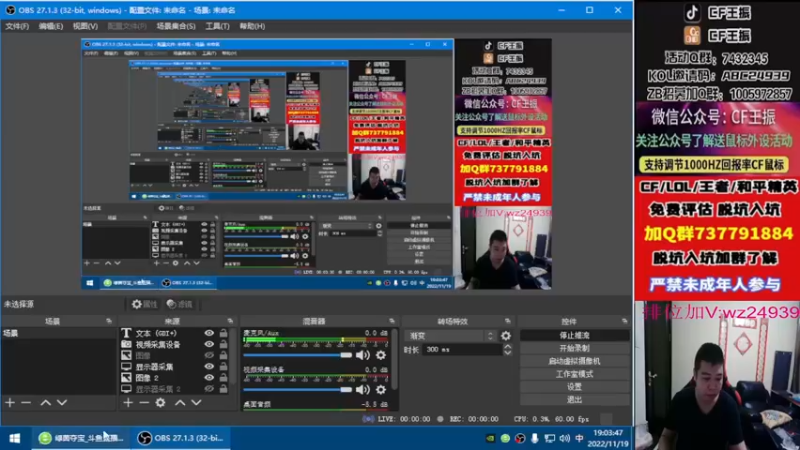Open the 场景集合(S) menu
Viewport: 800px width, 450px height.
176,26
